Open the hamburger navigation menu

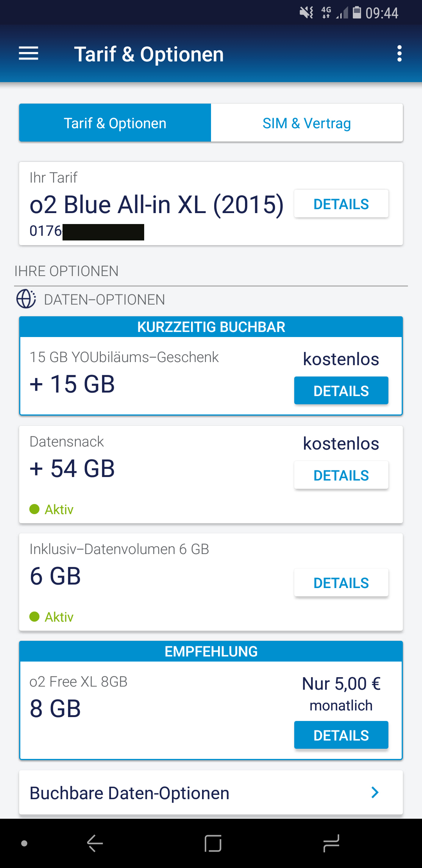pos(29,54)
